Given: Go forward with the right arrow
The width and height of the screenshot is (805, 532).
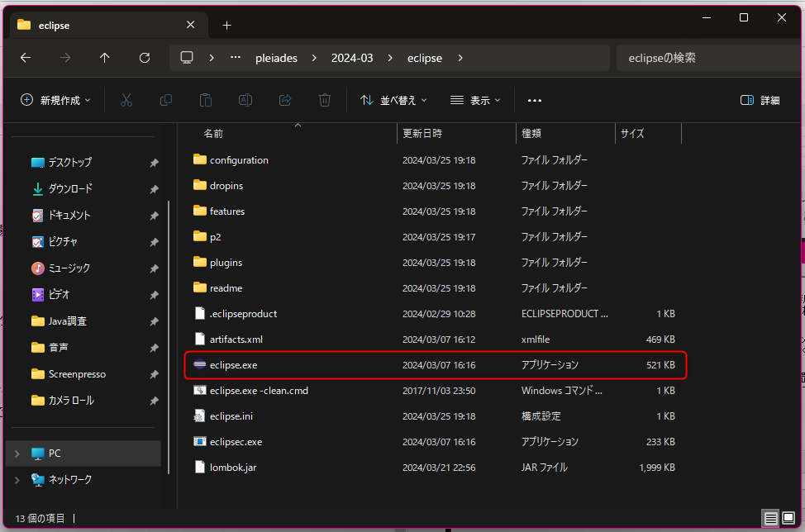Looking at the screenshot, I should (x=65, y=58).
